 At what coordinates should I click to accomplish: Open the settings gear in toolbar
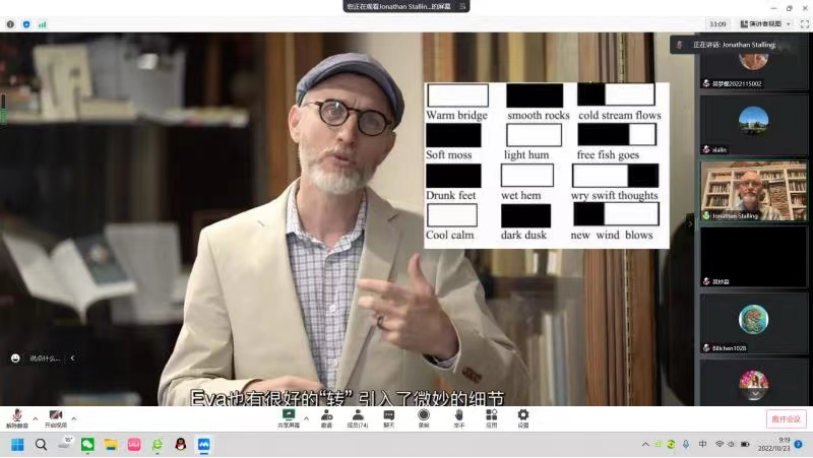click(523, 415)
